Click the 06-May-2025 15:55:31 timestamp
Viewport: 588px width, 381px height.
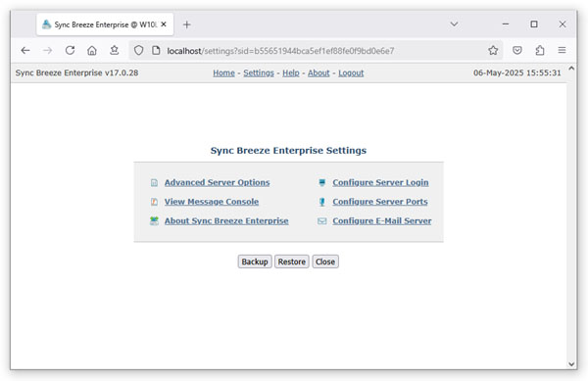coord(517,72)
